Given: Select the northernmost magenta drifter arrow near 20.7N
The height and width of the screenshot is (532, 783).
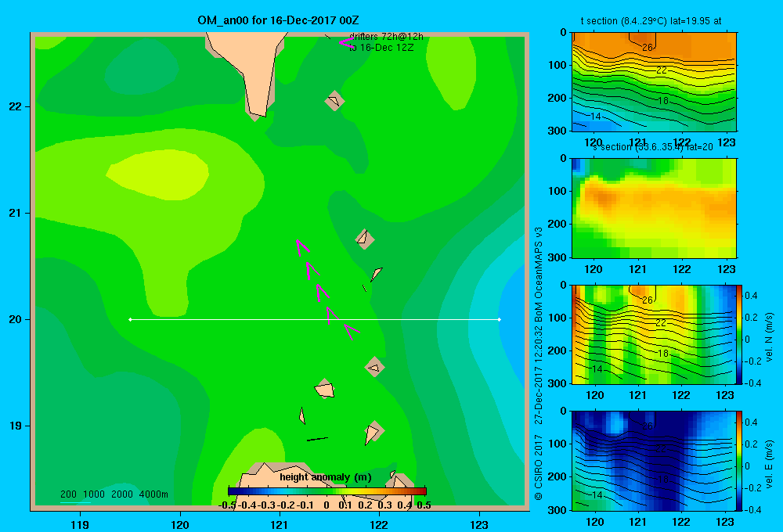Looking at the screenshot, I should 301,246.
